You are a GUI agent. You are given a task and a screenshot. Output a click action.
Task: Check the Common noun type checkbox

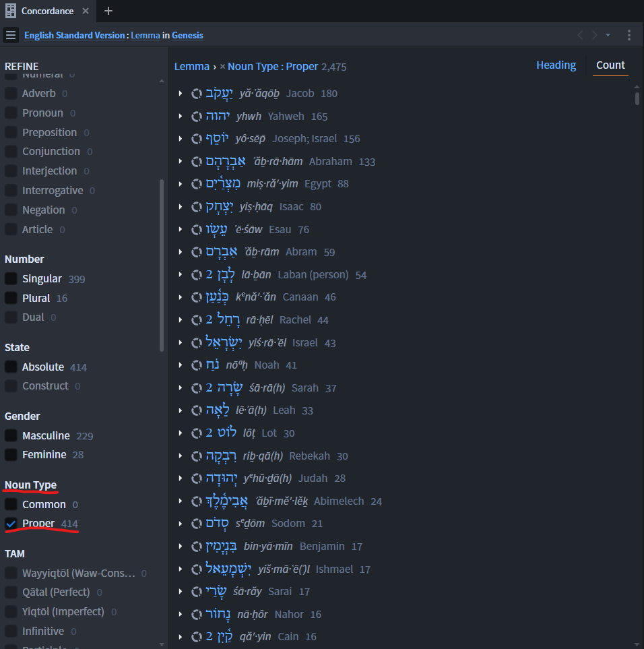point(11,505)
